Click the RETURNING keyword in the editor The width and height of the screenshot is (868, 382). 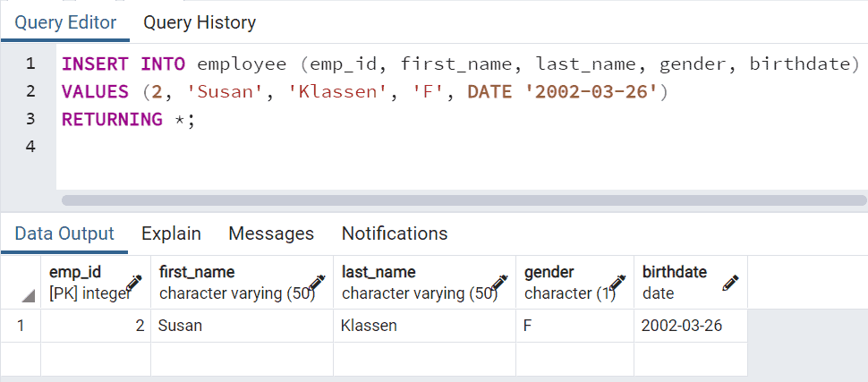112,119
